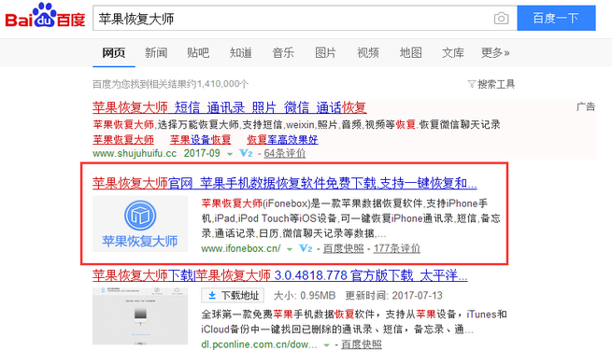612x364 pixels.
Task: Open the 文库 tab
Action: pyautogui.click(x=453, y=52)
